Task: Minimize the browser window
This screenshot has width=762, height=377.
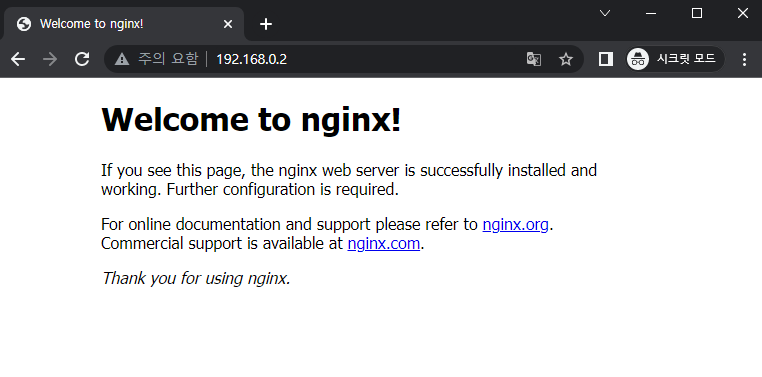Action: [x=651, y=14]
